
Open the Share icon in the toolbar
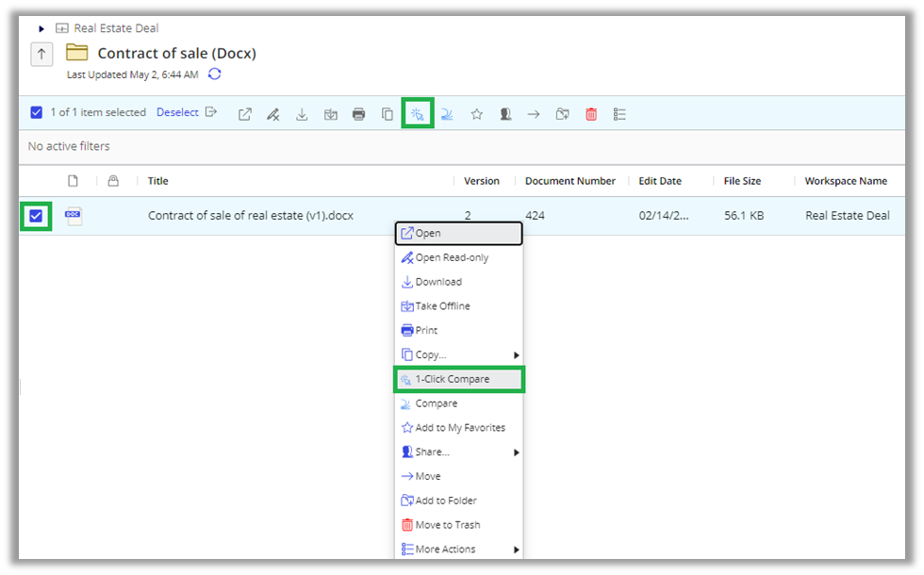coord(504,113)
